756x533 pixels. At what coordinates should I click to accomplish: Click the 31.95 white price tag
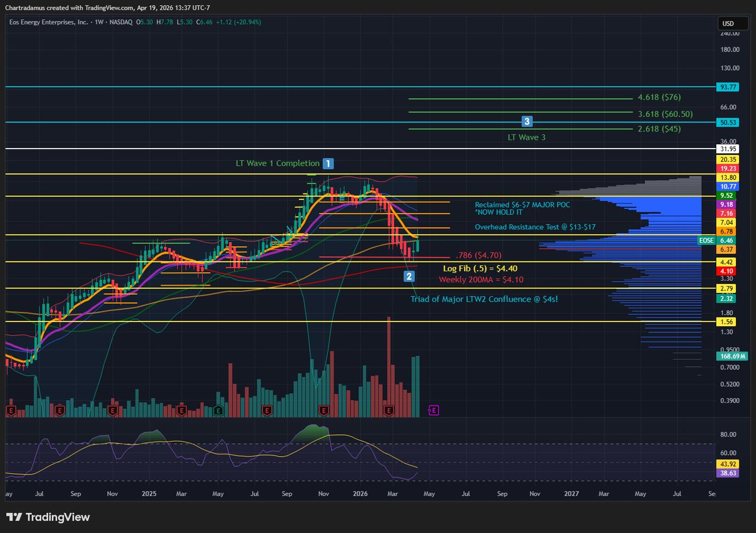coord(728,149)
